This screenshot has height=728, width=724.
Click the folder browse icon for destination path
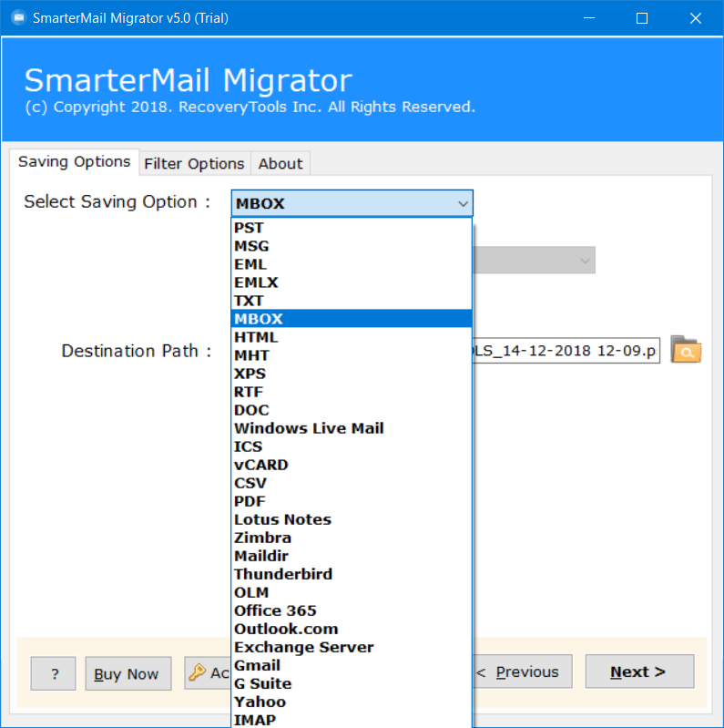[x=686, y=350]
